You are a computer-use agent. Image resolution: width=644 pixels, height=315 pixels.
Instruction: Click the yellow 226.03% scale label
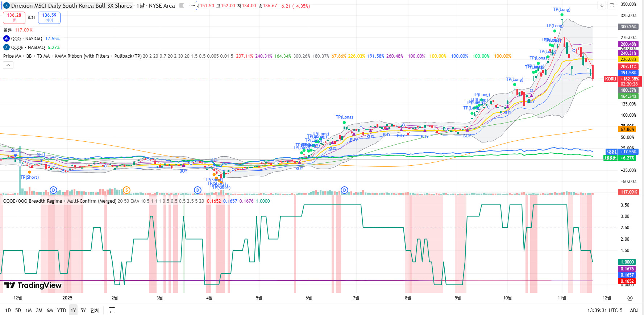(628, 59)
